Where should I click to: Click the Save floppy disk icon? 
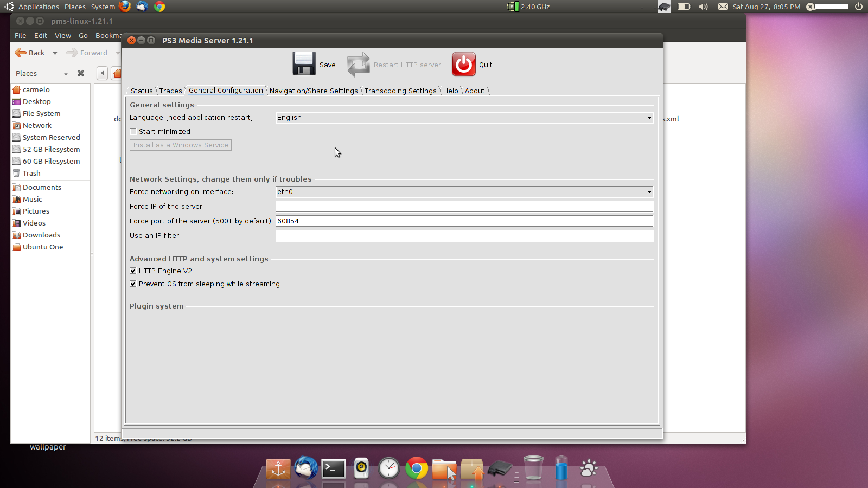pos(304,64)
